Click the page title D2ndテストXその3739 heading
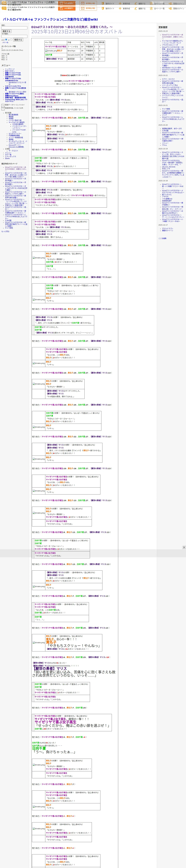 click(x=72, y=27)
